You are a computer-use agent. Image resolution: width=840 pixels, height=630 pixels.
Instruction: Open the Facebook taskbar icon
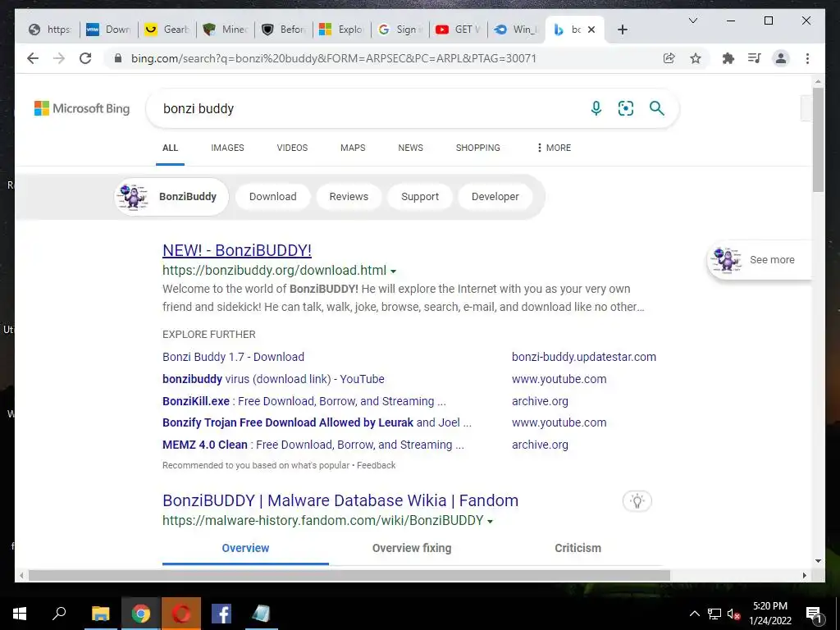click(x=221, y=614)
